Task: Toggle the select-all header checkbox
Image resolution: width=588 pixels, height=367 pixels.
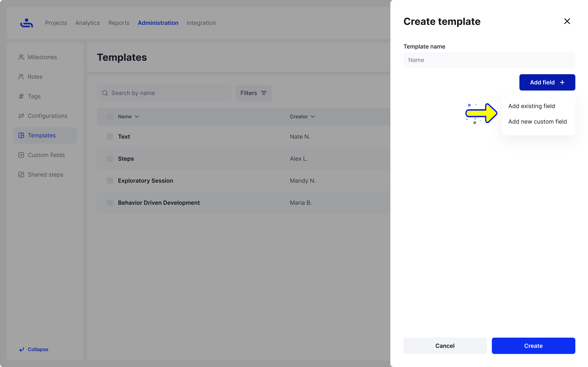Action: point(110,116)
